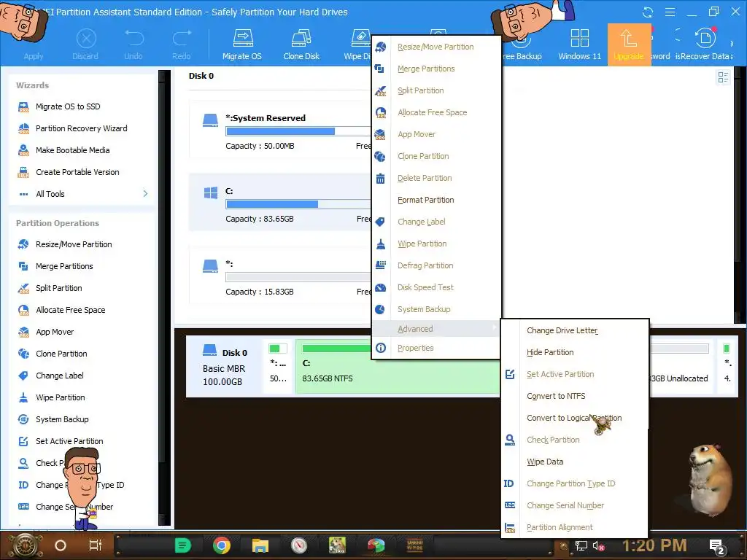Click Split Partition icon in left sidebar

tap(23, 288)
